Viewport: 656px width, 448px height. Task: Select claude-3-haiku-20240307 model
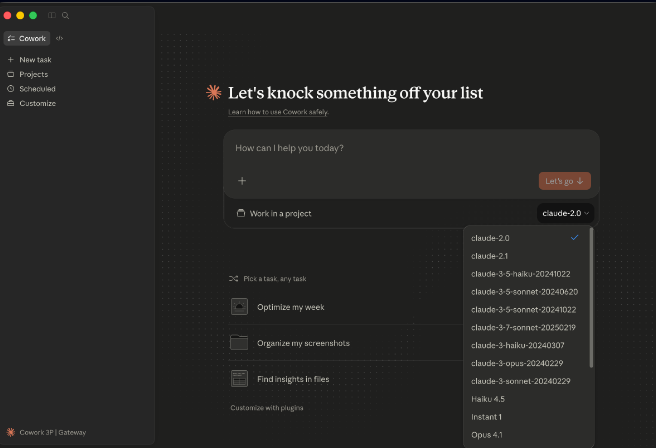click(x=526, y=346)
